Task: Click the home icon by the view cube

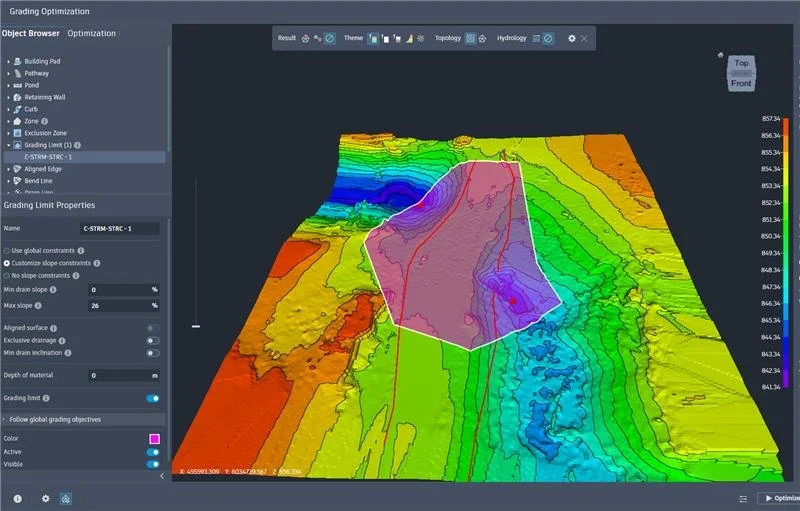Action: [720, 55]
